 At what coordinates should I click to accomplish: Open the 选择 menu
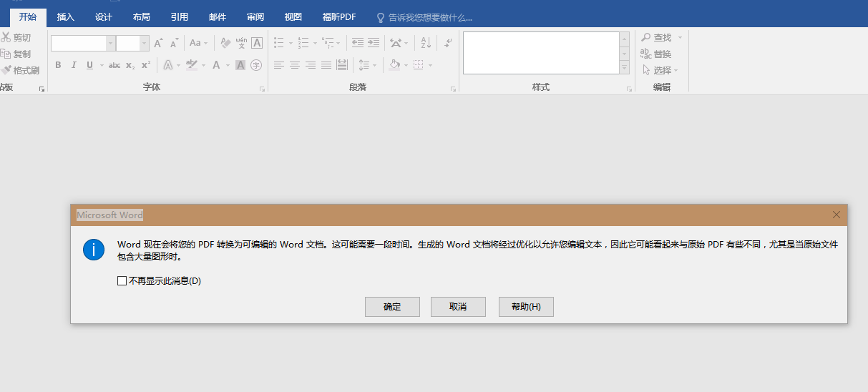click(660, 70)
